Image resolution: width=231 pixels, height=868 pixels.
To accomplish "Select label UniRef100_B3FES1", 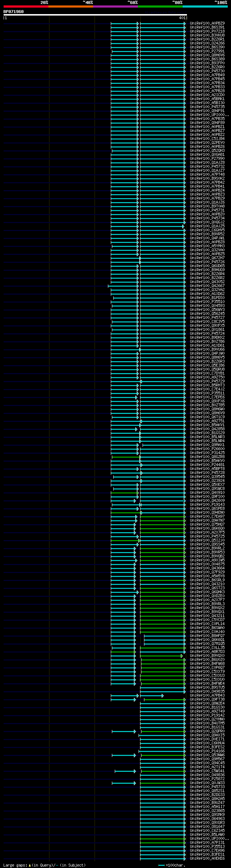I will [207, 854].
